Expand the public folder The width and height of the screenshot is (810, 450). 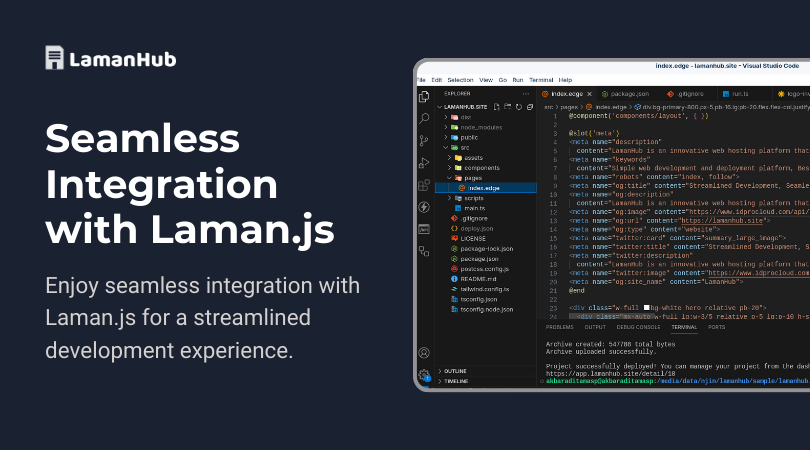click(446, 137)
